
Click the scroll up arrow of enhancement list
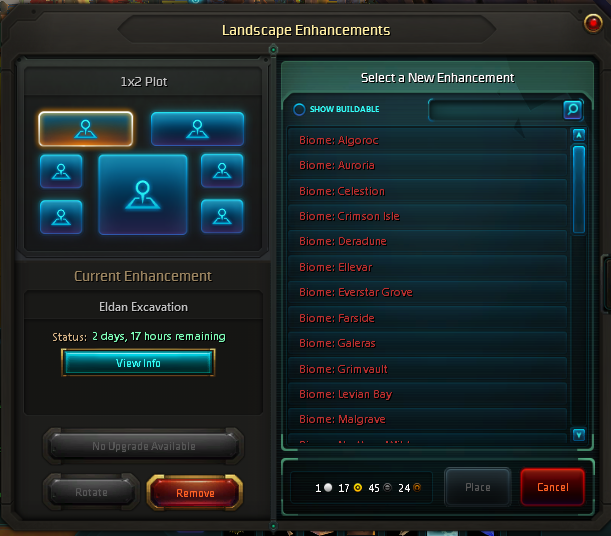(579, 135)
